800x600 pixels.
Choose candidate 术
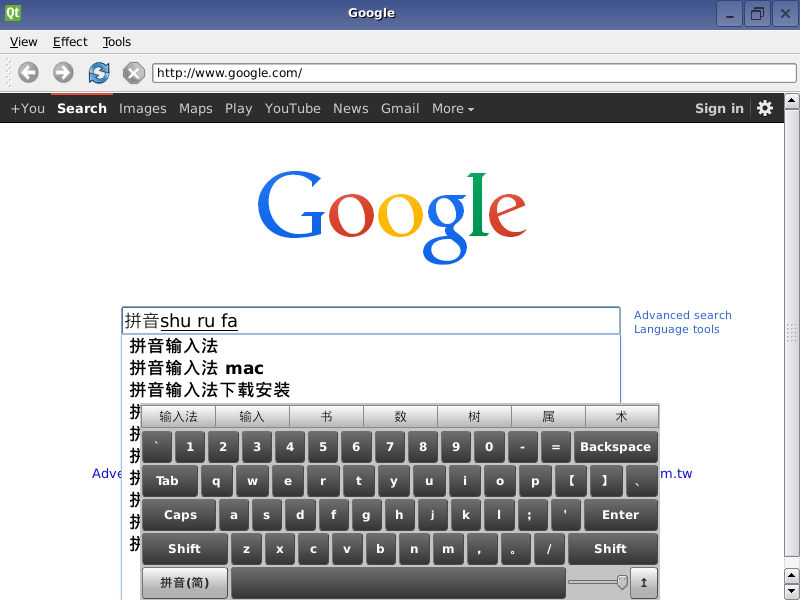click(621, 416)
